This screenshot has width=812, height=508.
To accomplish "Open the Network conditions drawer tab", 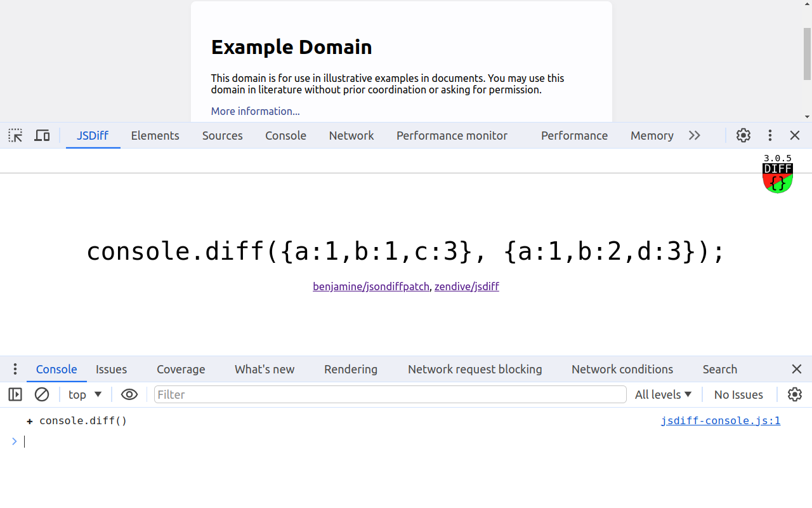I will (x=622, y=369).
